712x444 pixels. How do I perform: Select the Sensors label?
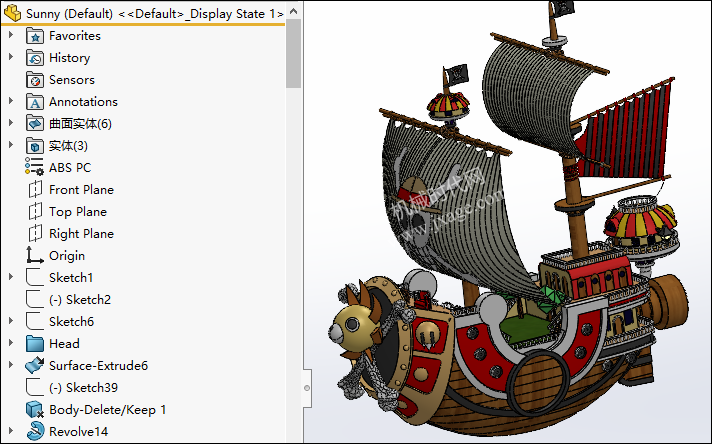coord(72,80)
